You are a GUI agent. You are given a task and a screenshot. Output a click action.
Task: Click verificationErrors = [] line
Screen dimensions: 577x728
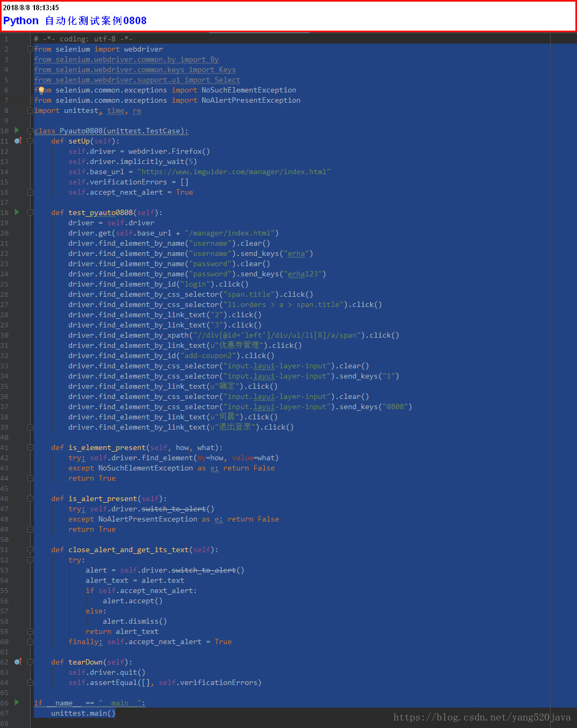point(129,182)
